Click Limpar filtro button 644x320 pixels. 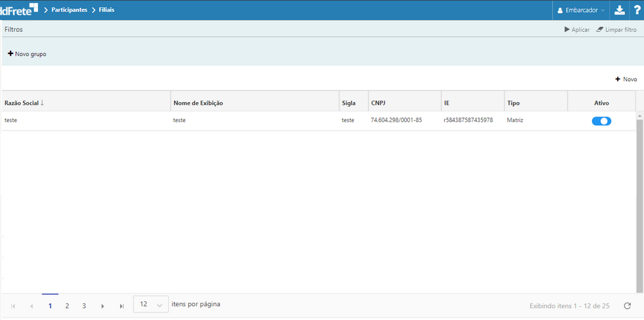click(x=616, y=30)
